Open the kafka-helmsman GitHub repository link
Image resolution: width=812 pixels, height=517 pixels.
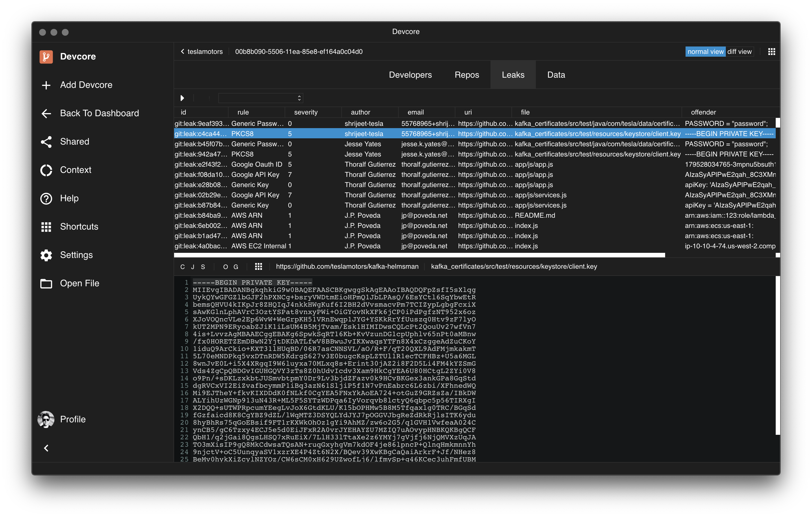click(x=347, y=266)
